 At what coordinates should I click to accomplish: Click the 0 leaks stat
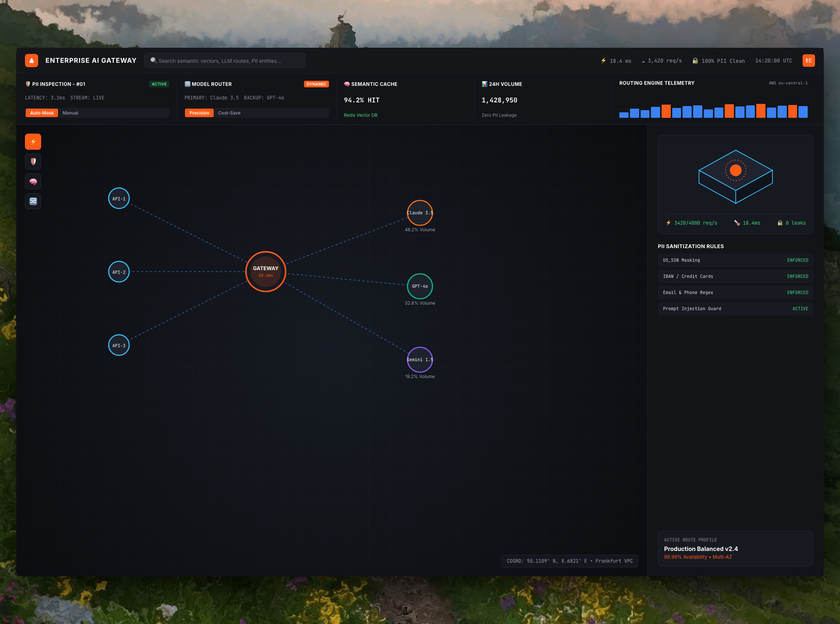(x=791, y=223)
